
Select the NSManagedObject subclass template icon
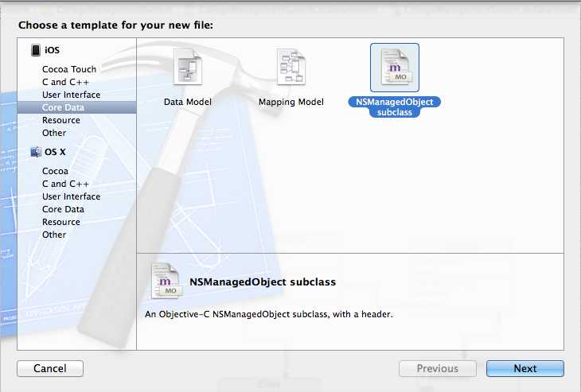[x=395, y=68]
